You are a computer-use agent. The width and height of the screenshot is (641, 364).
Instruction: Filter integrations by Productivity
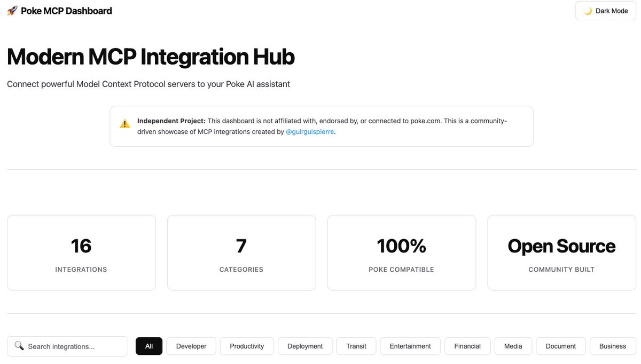pos(247,346)
